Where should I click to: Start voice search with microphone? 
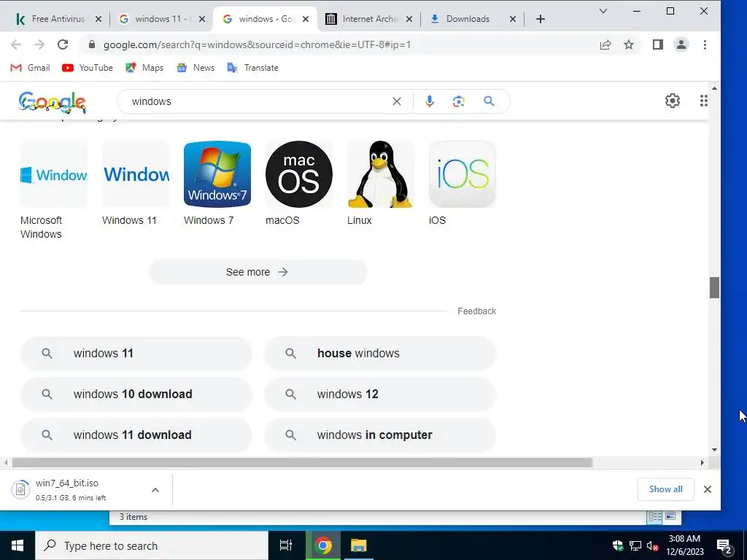pos(429,101)
